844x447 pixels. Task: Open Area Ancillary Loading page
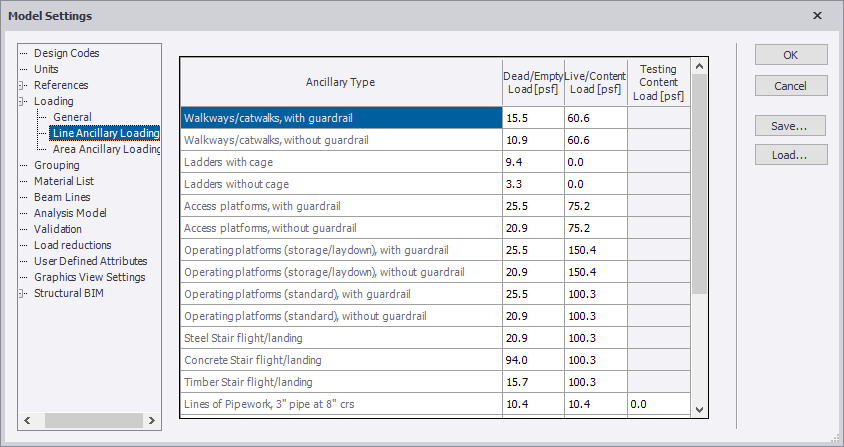coord(107,149)
